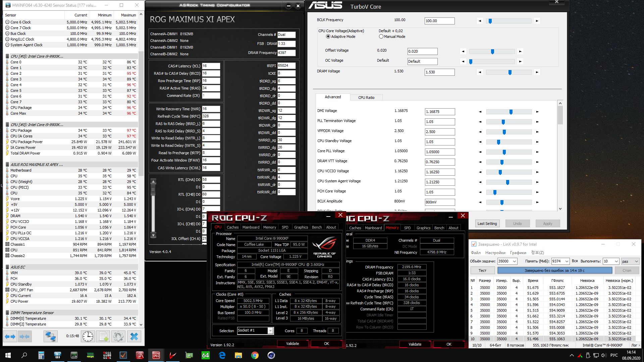This screenshot has width=644, height=362.
Task: Toggle checkbox in LinX title bar
Action: point(474,244)
